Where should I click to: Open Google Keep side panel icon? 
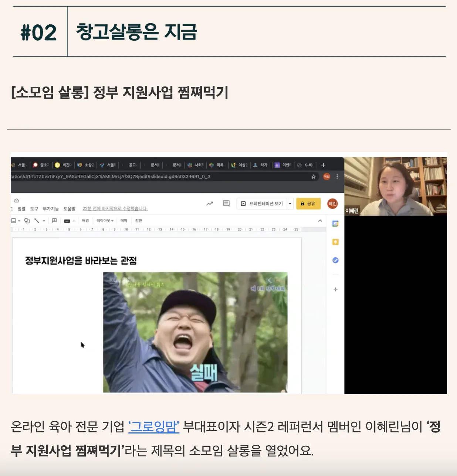coord(335,242)
